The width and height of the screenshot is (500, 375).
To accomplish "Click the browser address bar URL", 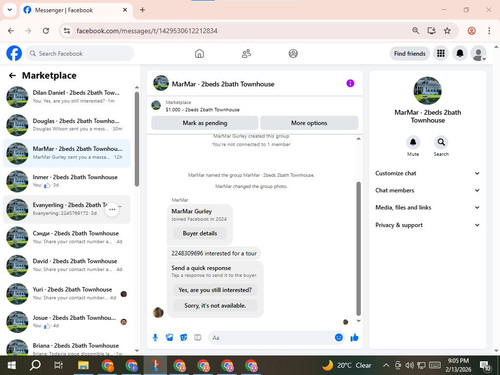I will tap(147, 31).
